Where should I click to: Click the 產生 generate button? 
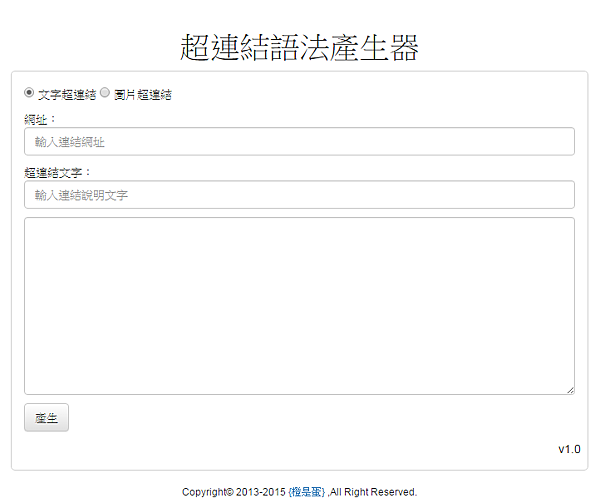coord(46,417)
